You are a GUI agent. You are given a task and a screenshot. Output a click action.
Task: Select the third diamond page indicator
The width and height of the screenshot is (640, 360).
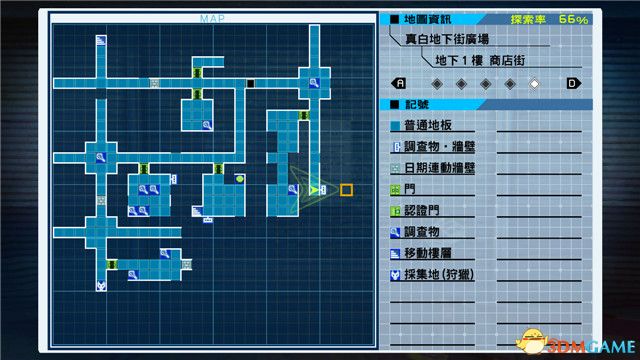[x=486, y=84]
